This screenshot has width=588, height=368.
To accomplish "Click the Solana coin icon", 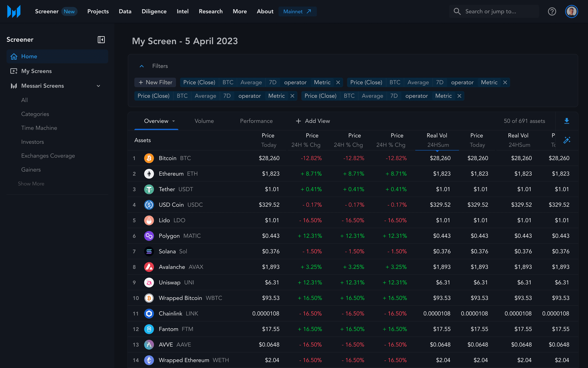I will tap(149, 251).
